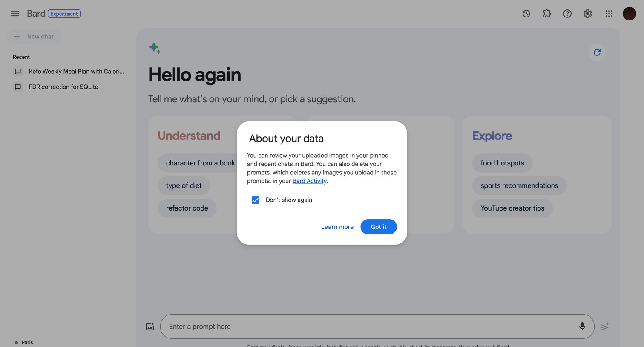
Task: Click chat bubble icon beside Keto Weekly Meal Plan
Action: pos(18,72)
